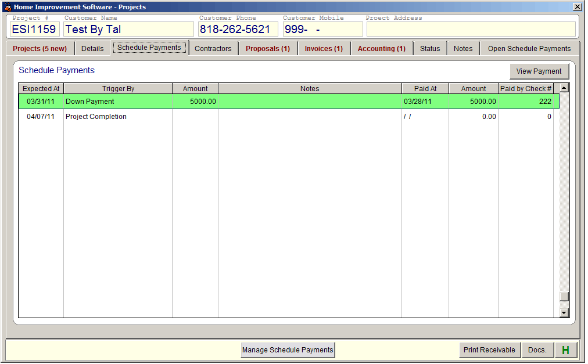Click the Paid At column header
The width and height of the screenshot is (588, 364).
tap(425, 89)
